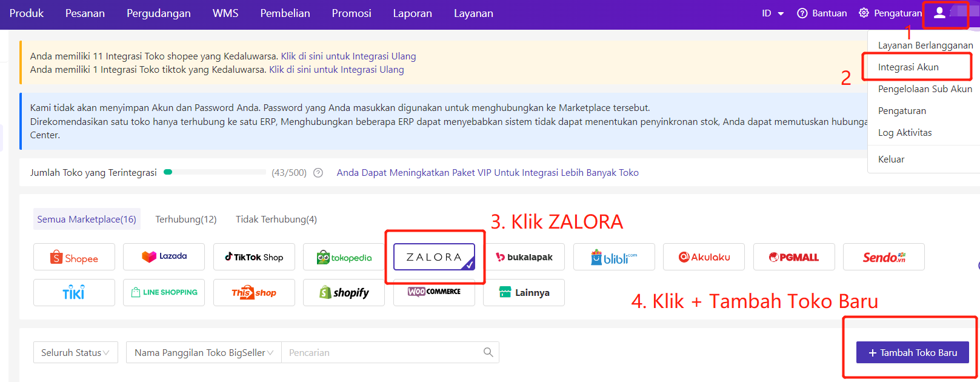Viewport: 980px width, 382px height.
Task: Open Pengelolaan Sub Akun menu entry
Action: click(x=925, y=89)
